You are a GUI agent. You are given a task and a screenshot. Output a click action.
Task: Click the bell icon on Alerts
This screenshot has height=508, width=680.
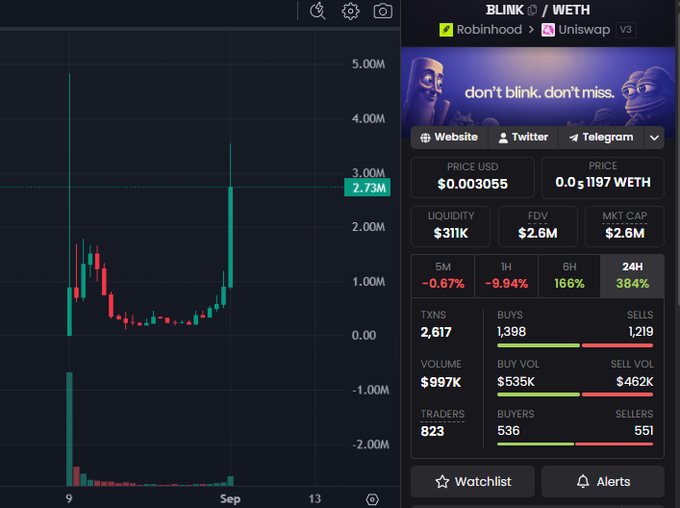tap(583, 481)
